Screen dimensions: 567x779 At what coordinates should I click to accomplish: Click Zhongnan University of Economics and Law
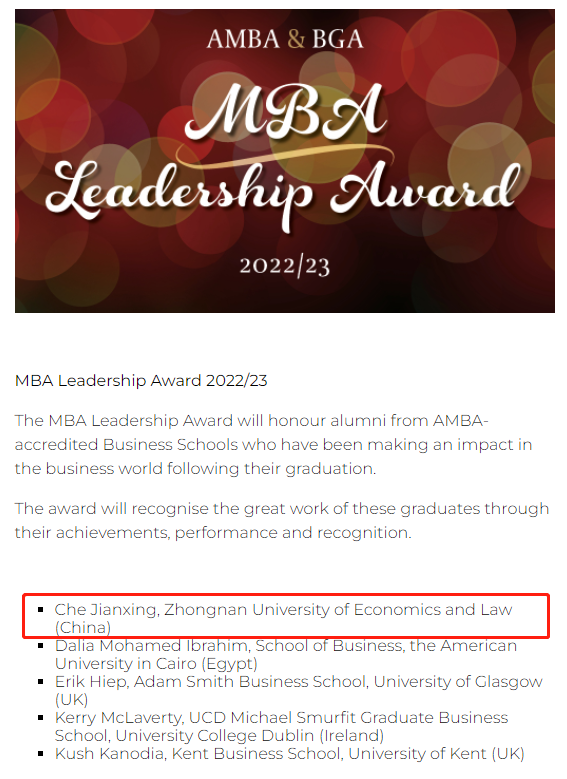[338, 610]
